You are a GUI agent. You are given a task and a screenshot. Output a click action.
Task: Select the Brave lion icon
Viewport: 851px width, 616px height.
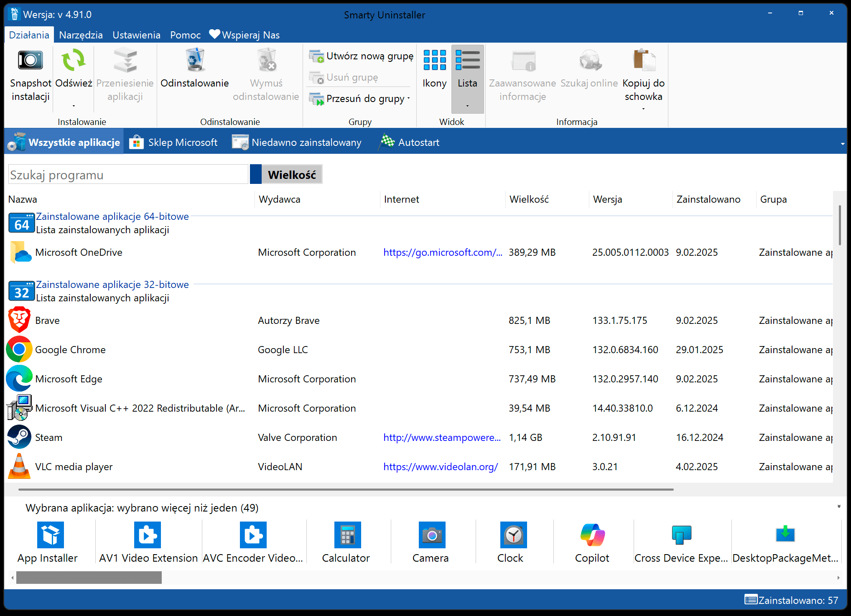(x=19, y=320)
